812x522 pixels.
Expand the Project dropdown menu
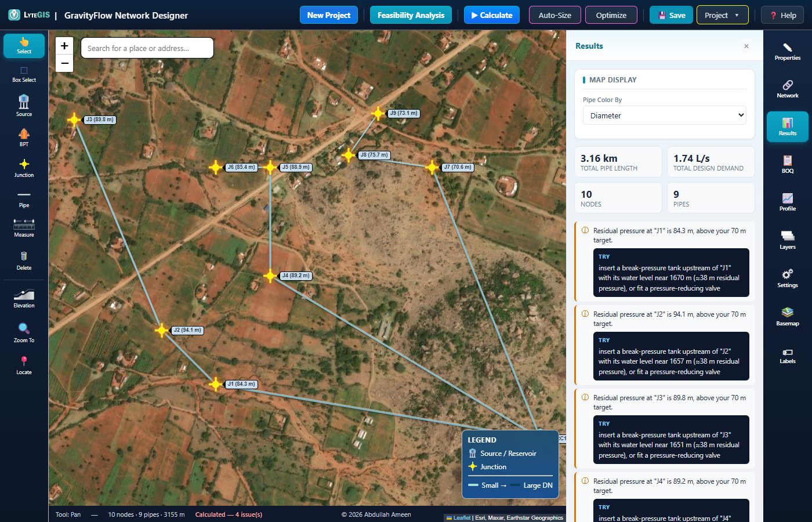coord(722,15)
